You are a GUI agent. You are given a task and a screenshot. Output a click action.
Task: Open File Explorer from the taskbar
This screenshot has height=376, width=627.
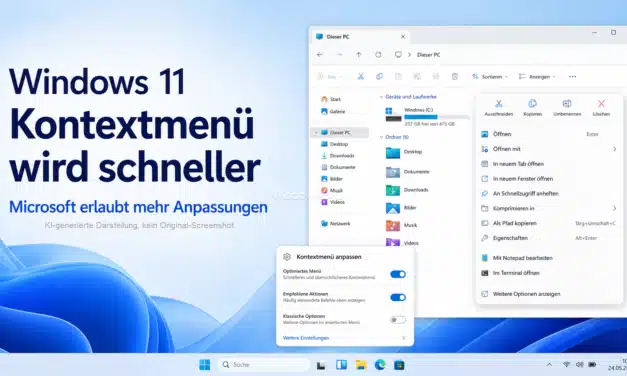pos(361,365)
